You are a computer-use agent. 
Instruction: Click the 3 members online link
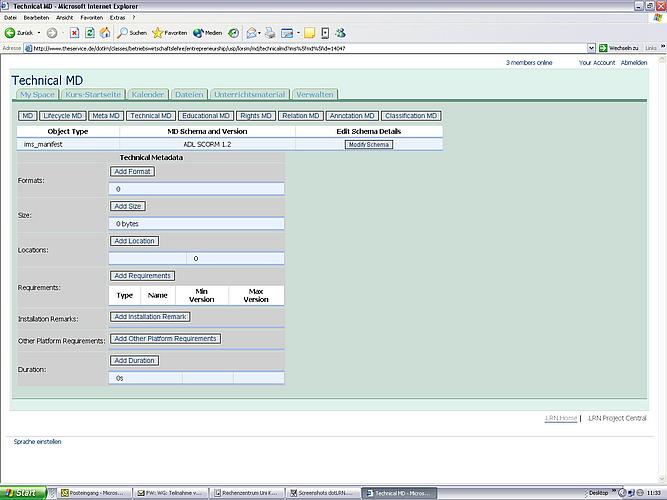(529, 63)
